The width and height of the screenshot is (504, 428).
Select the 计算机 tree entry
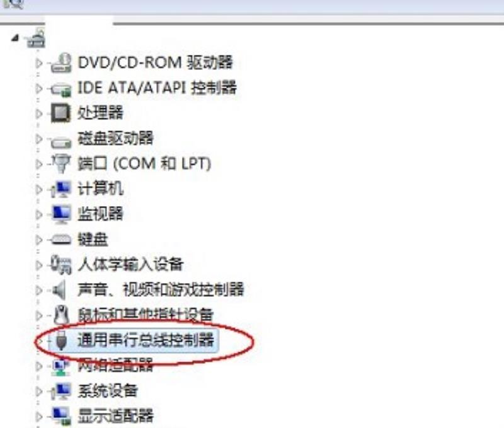(x=100, y=188)
